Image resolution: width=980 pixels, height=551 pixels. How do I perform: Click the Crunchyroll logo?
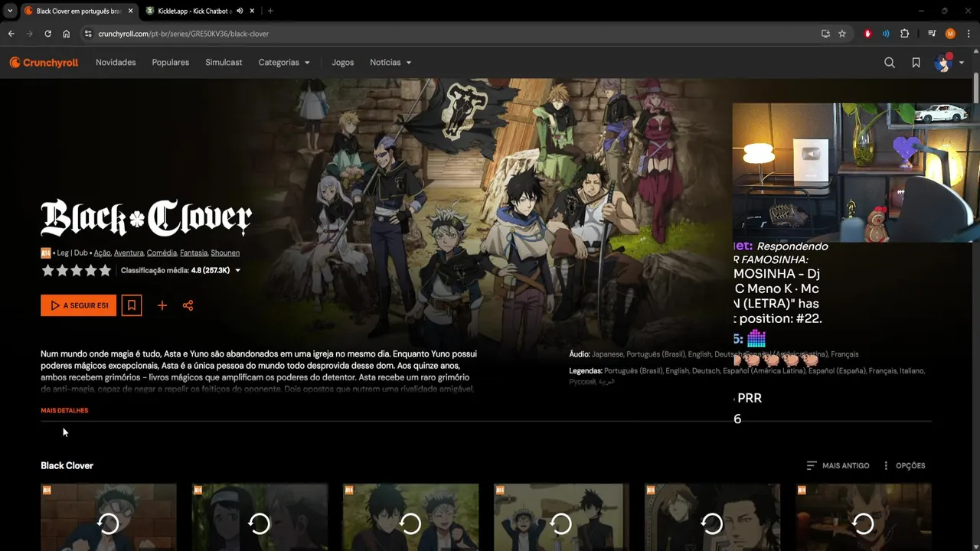click(44, 63)
